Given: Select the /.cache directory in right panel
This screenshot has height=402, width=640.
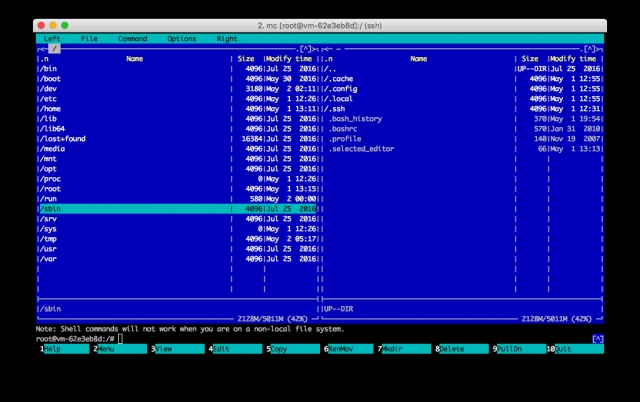Looking at the screenshot, I should pyautogui.click(x=462, y=79).
